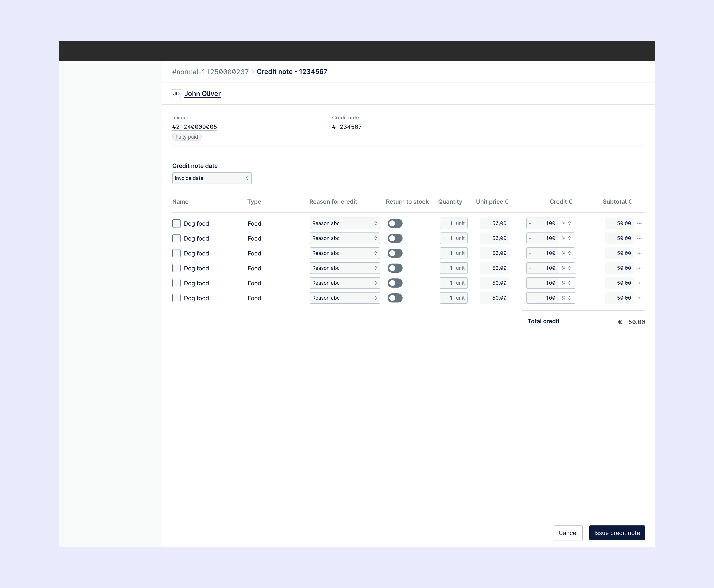Open the Credit note date dropdown
This screenshot has width=714, height=588.
pos(212,178)
